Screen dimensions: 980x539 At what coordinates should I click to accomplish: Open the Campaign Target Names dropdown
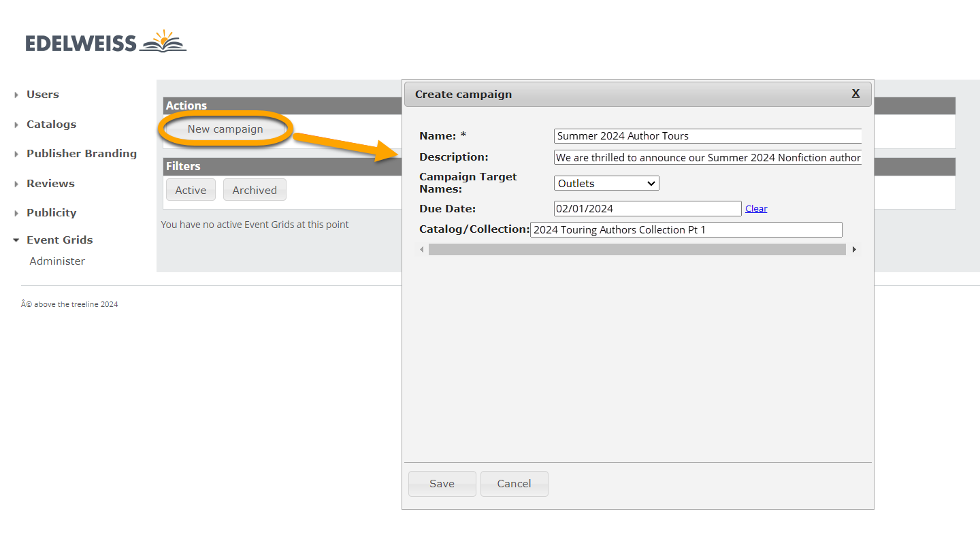pos(607,183)
